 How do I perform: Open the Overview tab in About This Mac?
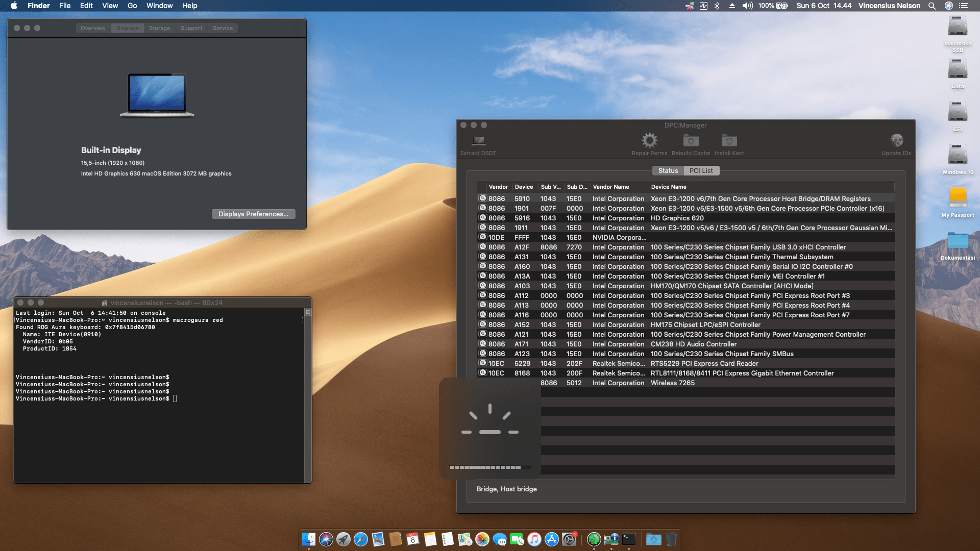[93, 29]
